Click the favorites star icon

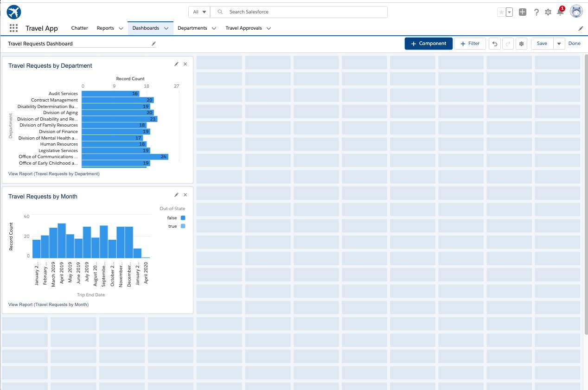pyautogui.click(x=501, y=12)
